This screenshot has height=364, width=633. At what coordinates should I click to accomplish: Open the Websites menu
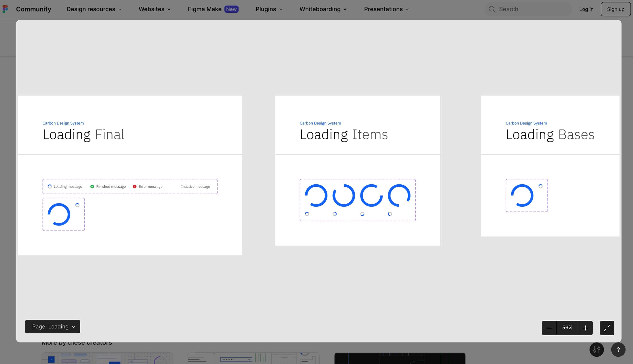pos(154,9)
